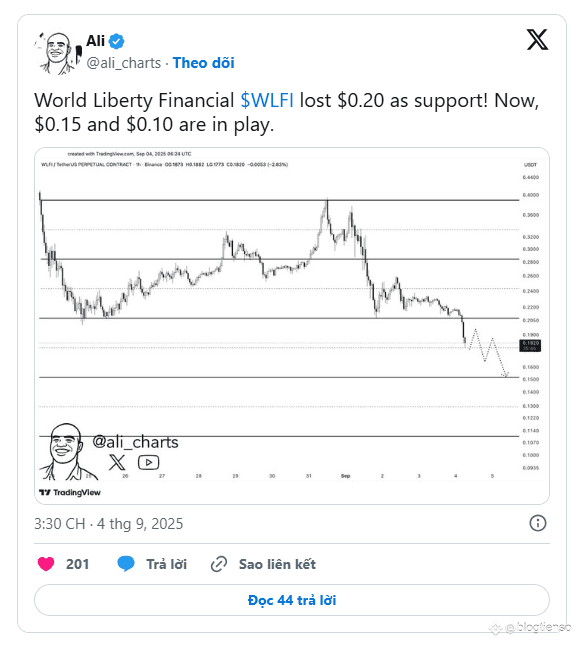This screenshot has height=645, width=579.
Task: Click the 201 likes count
Action: click(x=77, y=564)
